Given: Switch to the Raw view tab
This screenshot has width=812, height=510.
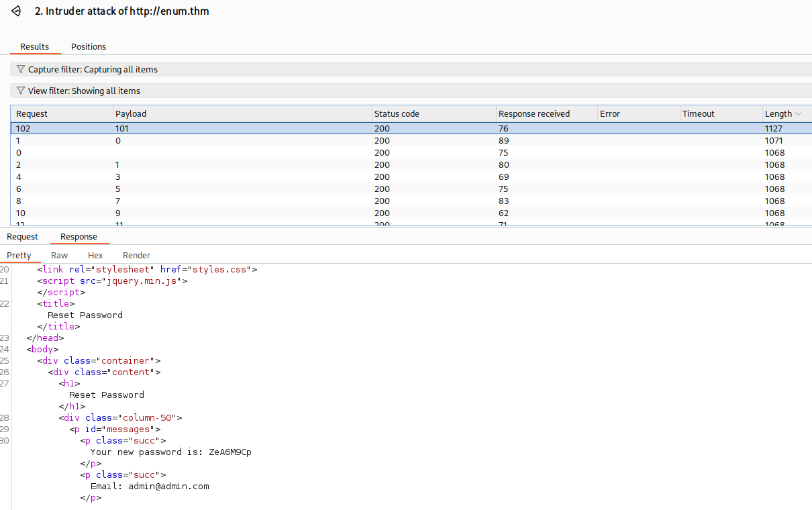Looking at the screenshot, I should tap(60, 255).
